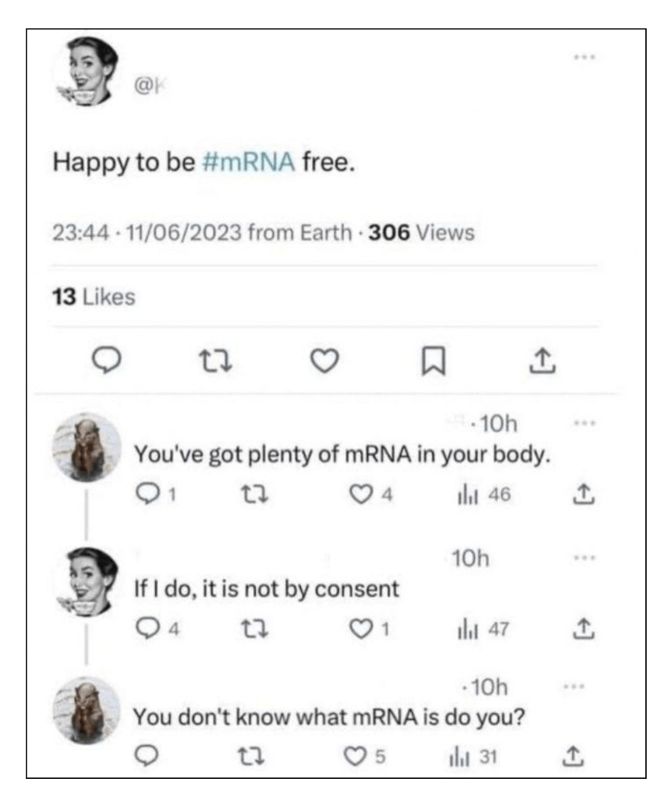This screenshot has width=672, height=797.
Task: Like the 'plenty of mRNA in your body' reply
Action: (358, 495)
